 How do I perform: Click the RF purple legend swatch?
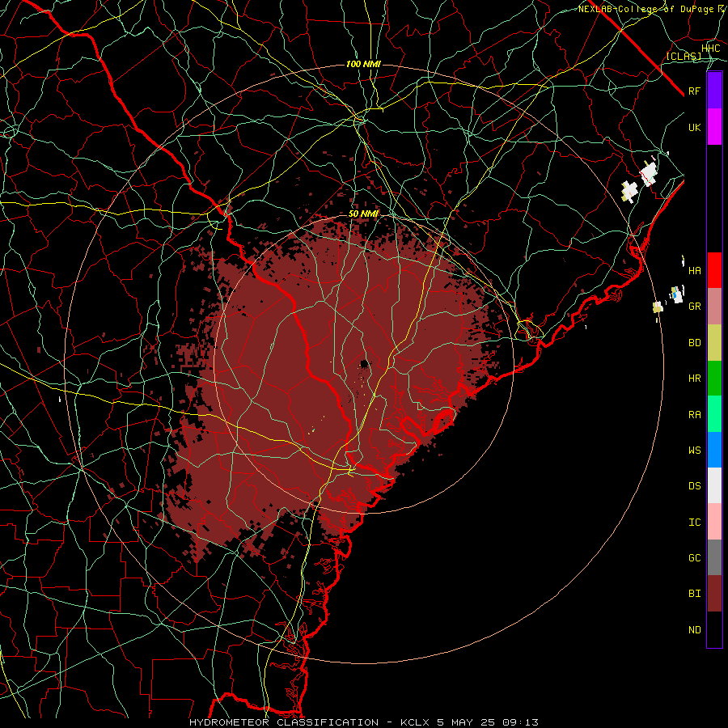[714, 91]
